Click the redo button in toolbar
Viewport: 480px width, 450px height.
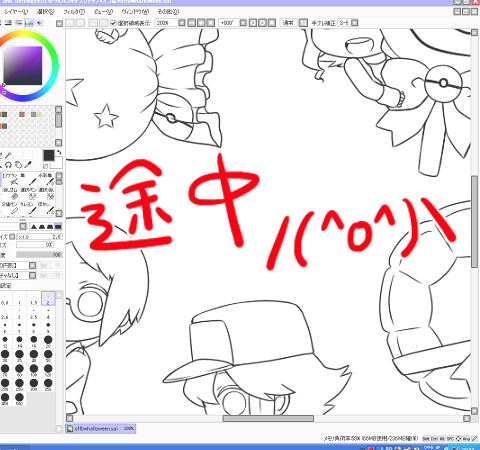(80, 23)
